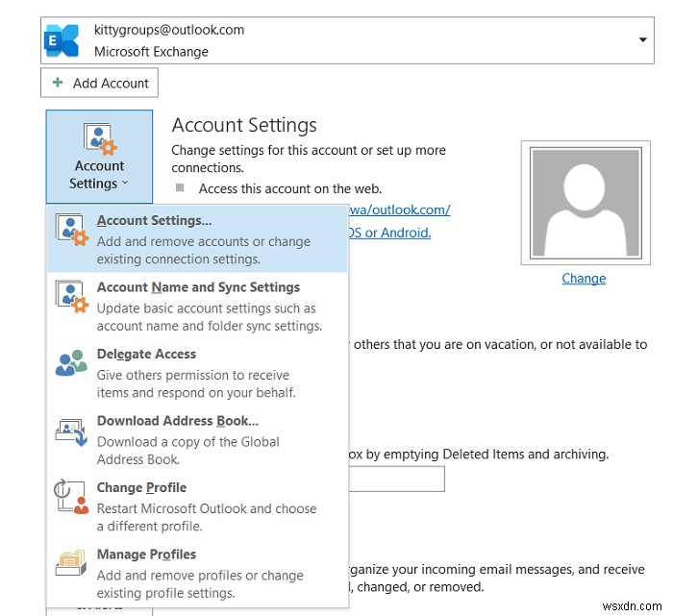Click the Microsoft Exchange account icon
This screenshot has height=616, width=673.
(62, 40)
